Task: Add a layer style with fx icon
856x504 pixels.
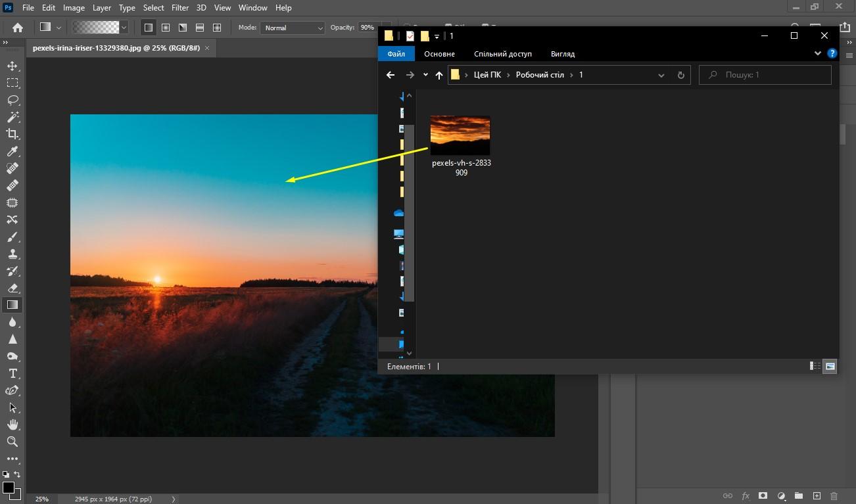Action: pos(746,496)
